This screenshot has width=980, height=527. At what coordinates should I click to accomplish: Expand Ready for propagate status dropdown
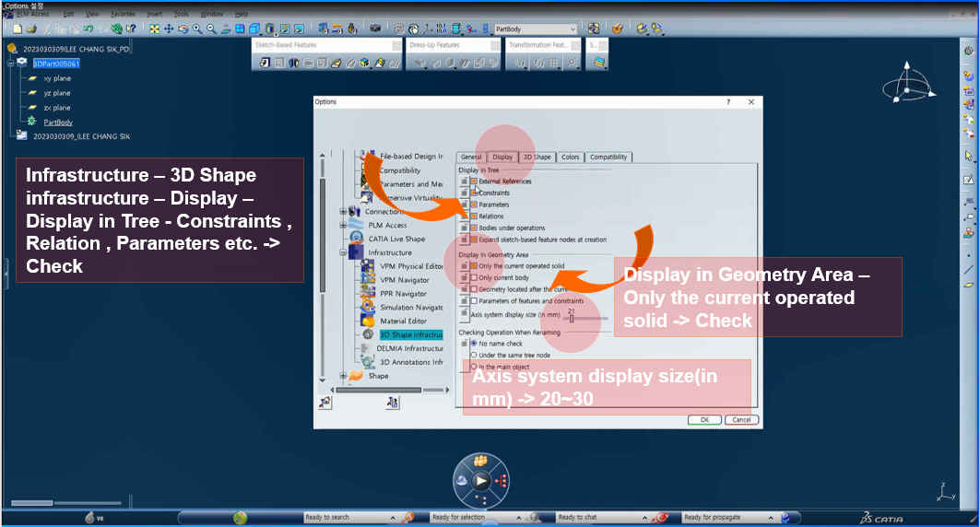(771, 518)
